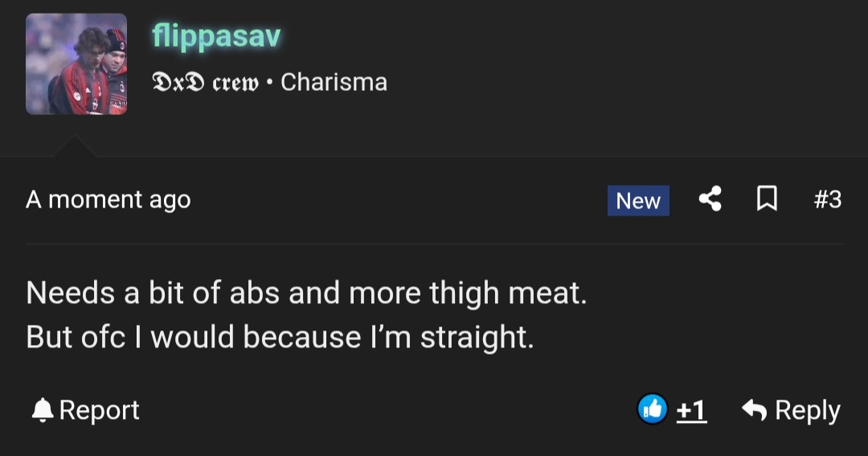View who reacted via +1 count
The height and width of the screenshot is (456, 868).
691,411
